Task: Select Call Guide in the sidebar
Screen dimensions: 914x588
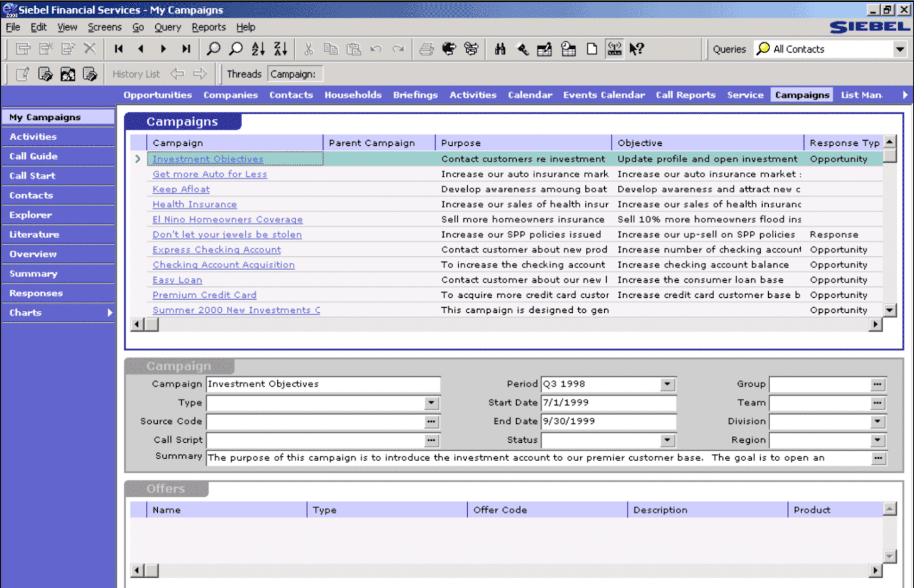Action: coord(58,156)
